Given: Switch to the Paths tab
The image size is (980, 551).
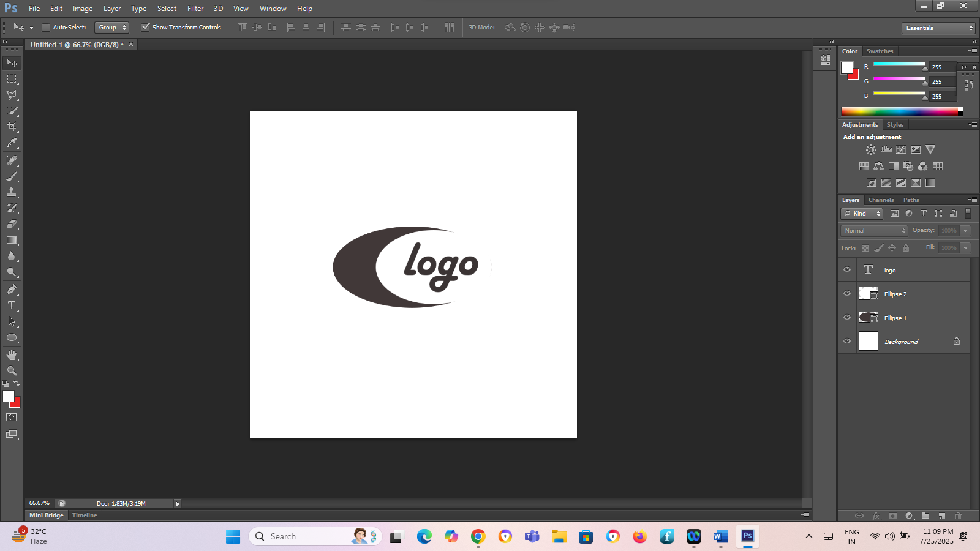Looking at the screenshot, I should click(911, 200).
